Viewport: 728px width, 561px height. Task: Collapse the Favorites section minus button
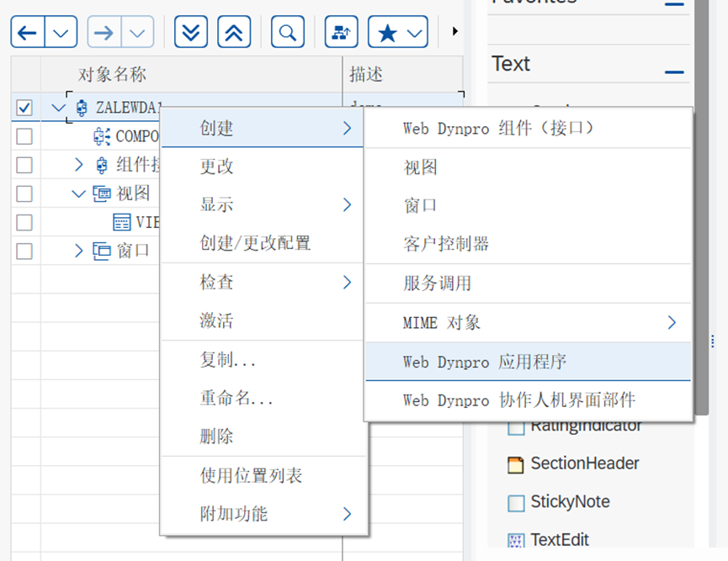pyautogui.click(x=673, y=3)
